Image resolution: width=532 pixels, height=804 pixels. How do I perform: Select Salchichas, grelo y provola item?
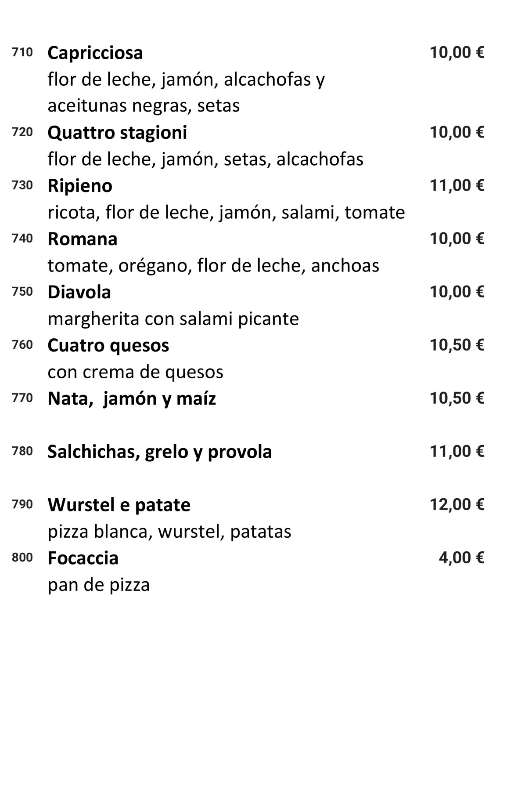coord(159,452)
